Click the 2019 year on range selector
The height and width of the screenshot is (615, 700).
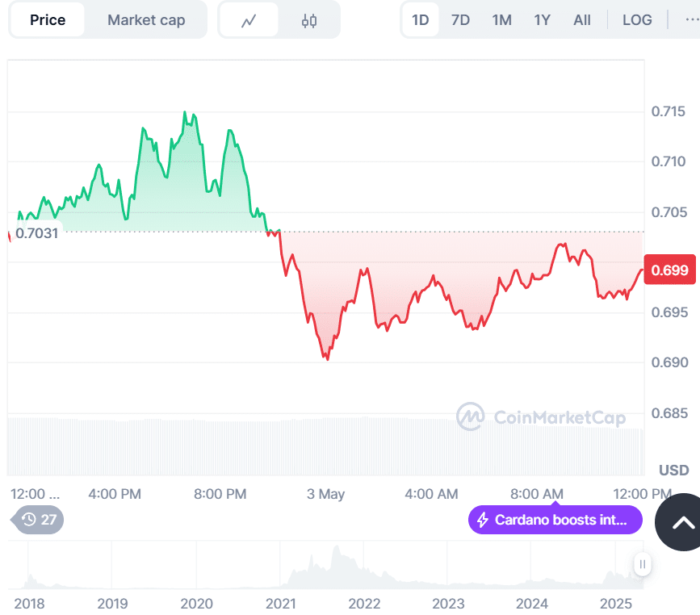coord(112,604)
